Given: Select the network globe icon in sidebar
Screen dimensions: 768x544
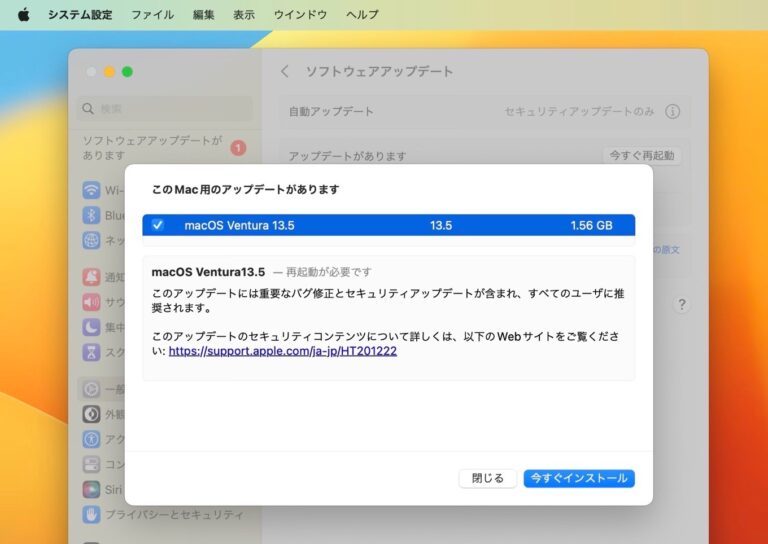Looking at the screenshot, I should 91,240.
